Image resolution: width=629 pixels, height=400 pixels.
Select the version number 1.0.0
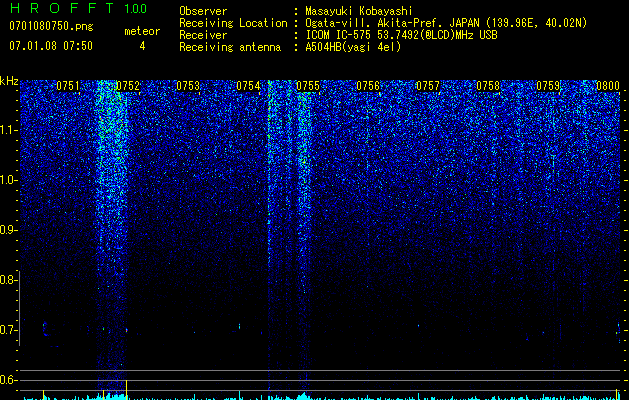click(x=135, y=9)
